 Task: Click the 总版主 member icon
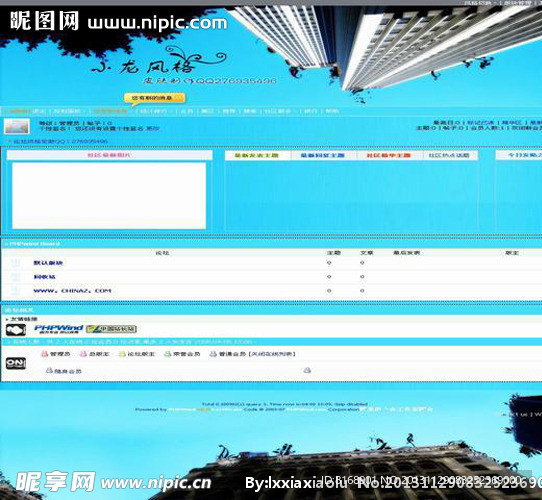pyautogui.click(x=84, y=354)
